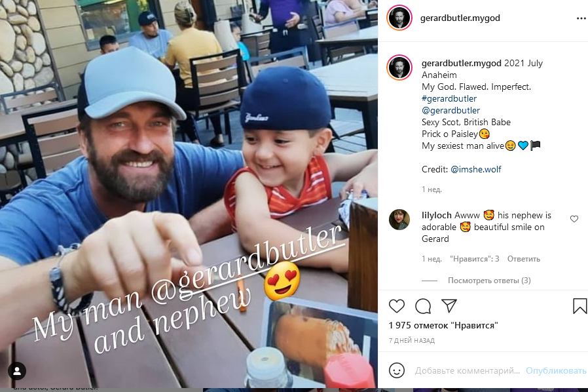
Task: Open the gerardbutler.mygod username in header
Action: (460, 18)
